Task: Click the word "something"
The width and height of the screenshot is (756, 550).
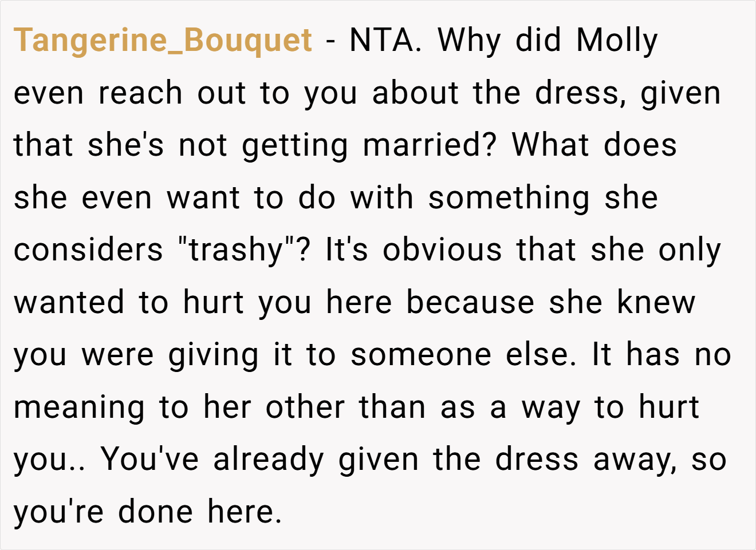Action: coord(509,199)
